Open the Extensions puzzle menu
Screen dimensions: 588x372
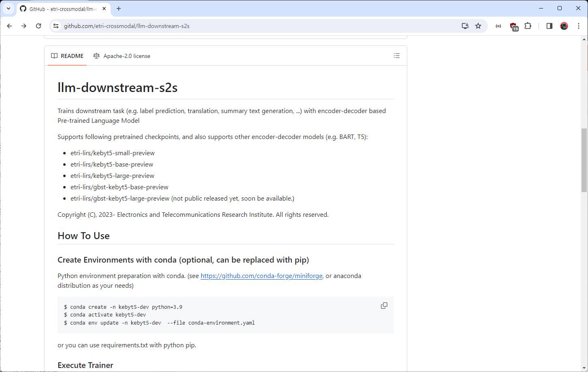[528, 26]
